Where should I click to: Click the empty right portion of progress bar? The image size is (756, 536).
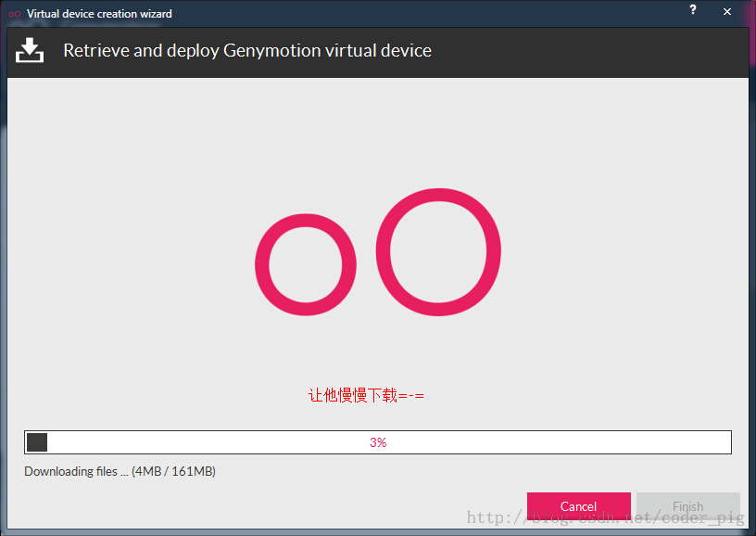pyautogui.click(x=574, y=442)
